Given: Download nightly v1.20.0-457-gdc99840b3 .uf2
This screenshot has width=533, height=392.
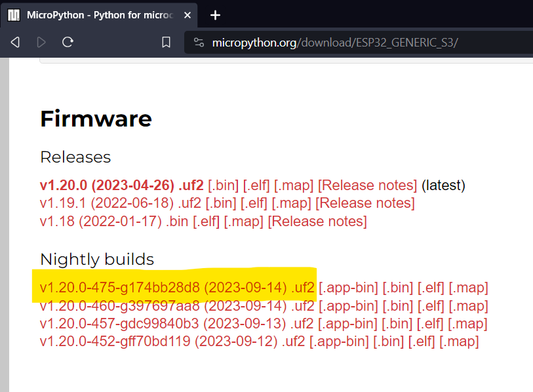Looking at the screenshot, I should [177, 324].
